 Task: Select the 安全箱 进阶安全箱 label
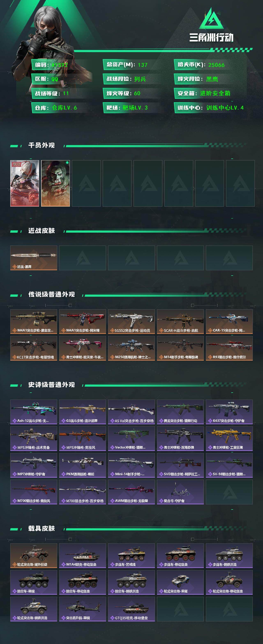point(204,93)
